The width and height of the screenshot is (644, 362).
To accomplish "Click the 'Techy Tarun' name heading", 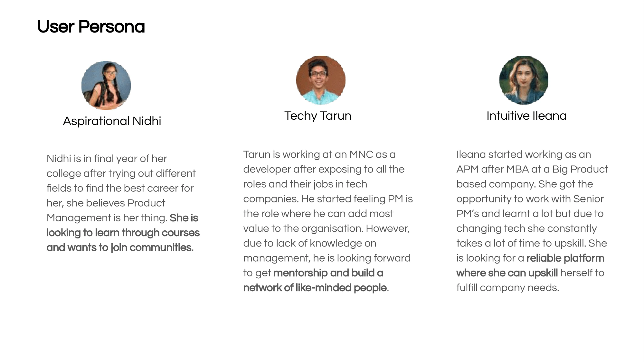I will tap(318, 116).
